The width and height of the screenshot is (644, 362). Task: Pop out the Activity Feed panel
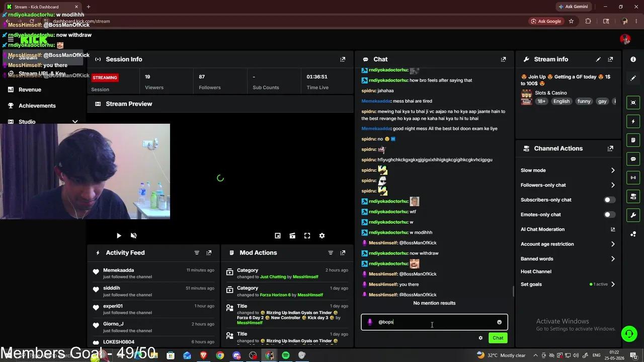209,253
